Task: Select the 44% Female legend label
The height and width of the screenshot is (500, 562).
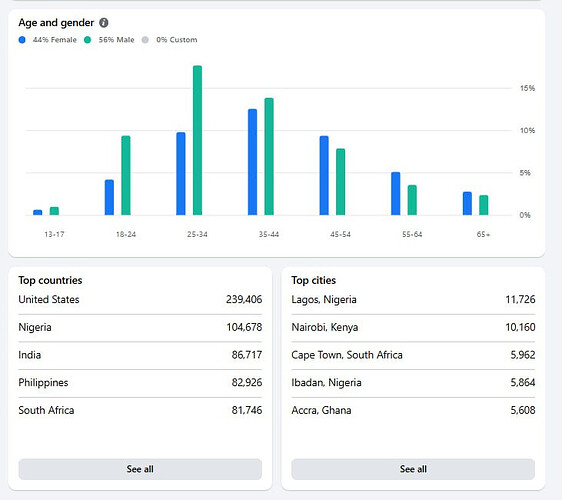Action: point(54,40)
